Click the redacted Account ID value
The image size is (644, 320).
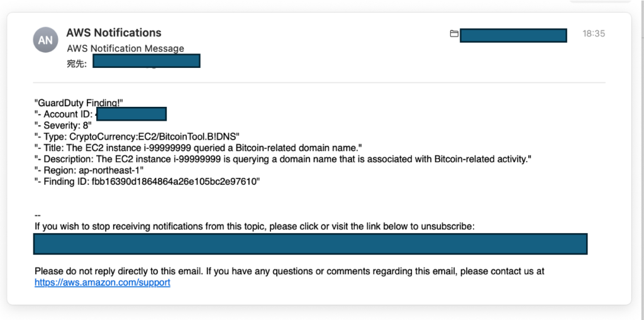tap(132, 114)
